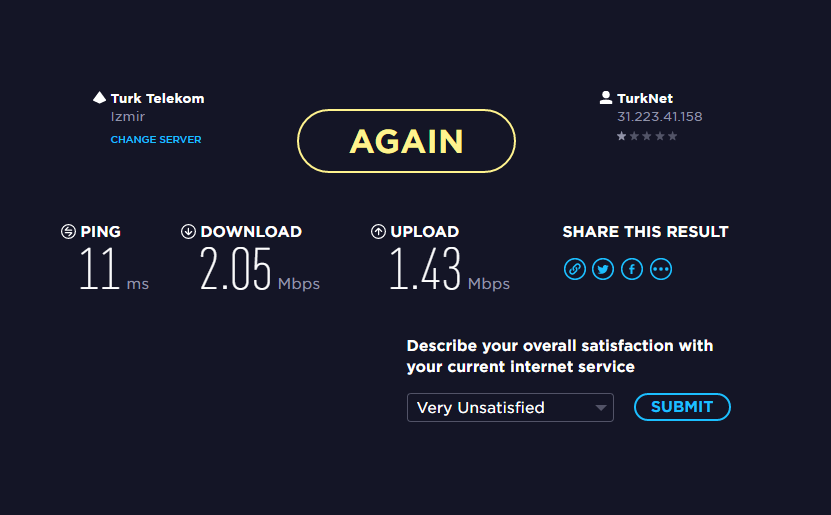The height and width of the screenshot is (515, 831).
Task: Copy the result link icon
Action: click(x=574, y=269)
